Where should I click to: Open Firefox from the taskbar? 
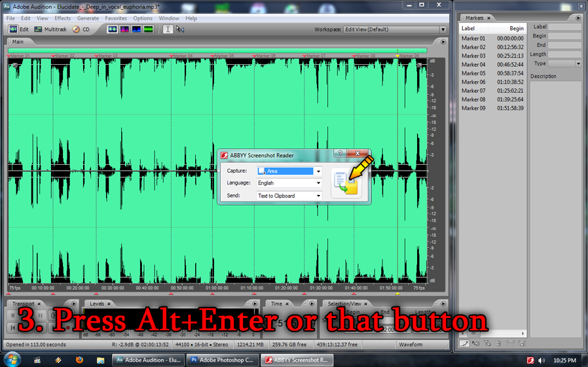point(79,360)
